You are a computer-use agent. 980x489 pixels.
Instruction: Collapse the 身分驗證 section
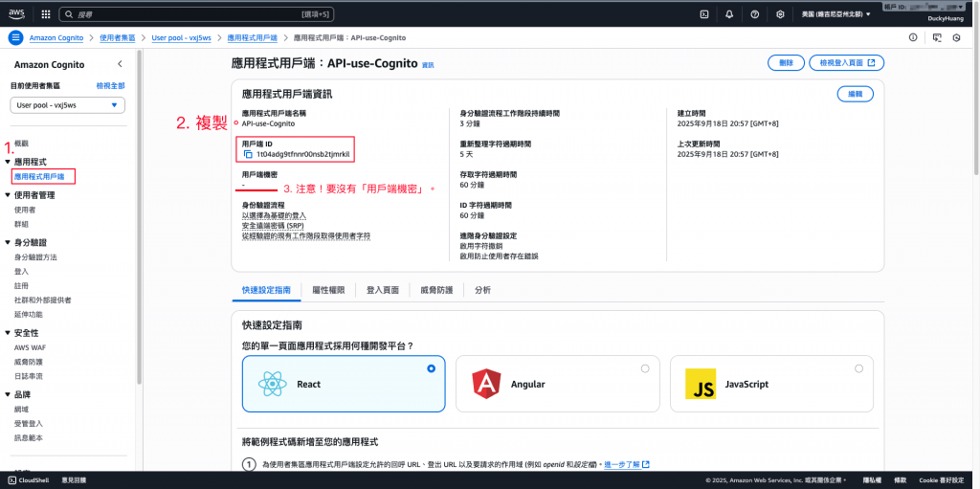click(x=8, y=243)
